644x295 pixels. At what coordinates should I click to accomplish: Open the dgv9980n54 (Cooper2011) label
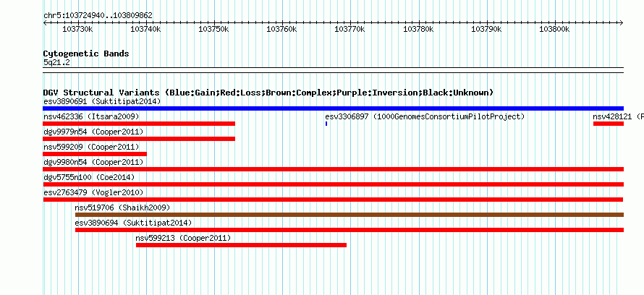coord(93,162)
